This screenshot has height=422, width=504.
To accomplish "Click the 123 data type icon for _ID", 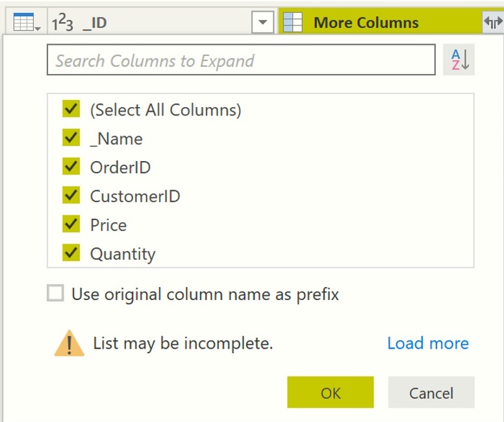I will (63, 23).
